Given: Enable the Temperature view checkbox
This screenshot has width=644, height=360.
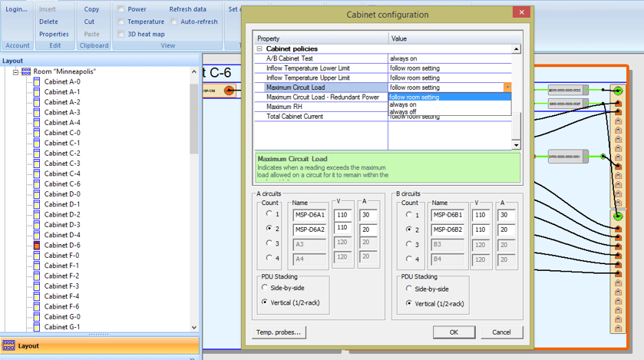Looking at the screenshot, I should pos(121,21).
